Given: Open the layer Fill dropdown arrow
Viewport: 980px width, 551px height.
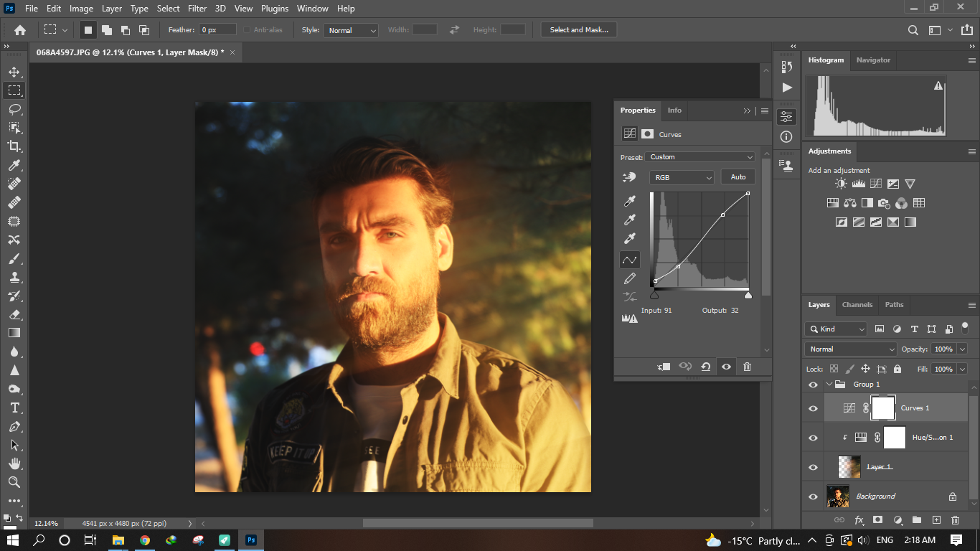Looking at the screenshot, I should point(962,369).
